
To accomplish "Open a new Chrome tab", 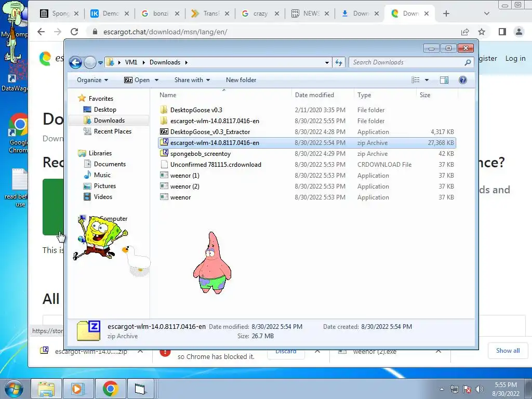I will click(446, 14).
